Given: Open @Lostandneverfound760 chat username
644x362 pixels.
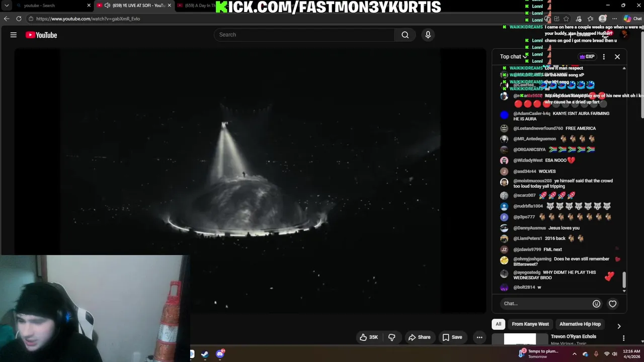Looking at the screenshot, I should coord(538,128).
